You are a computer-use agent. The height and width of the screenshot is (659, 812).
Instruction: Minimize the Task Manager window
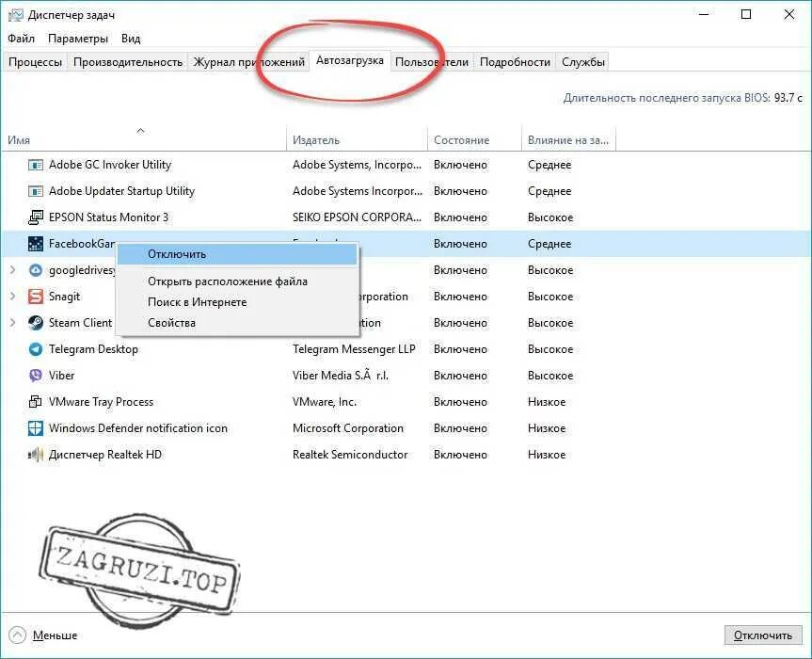[x=703, y=14]
